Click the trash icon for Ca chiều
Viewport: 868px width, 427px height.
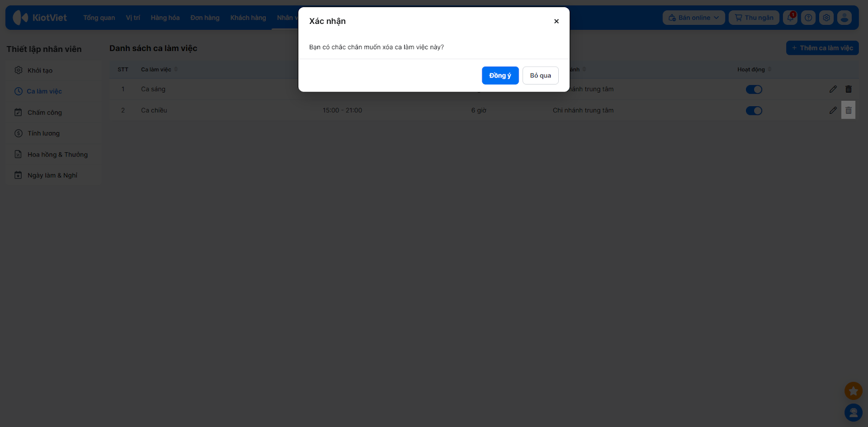[x=848, y=111]
